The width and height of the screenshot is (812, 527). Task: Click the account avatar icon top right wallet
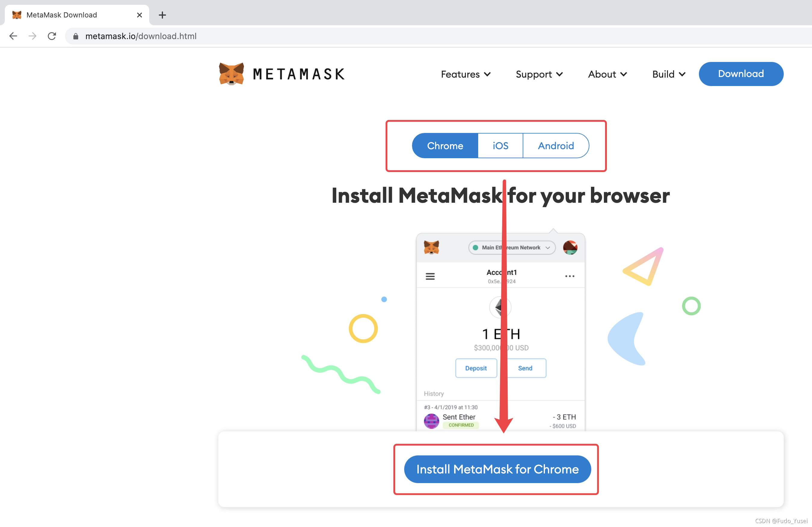point(571,248)
